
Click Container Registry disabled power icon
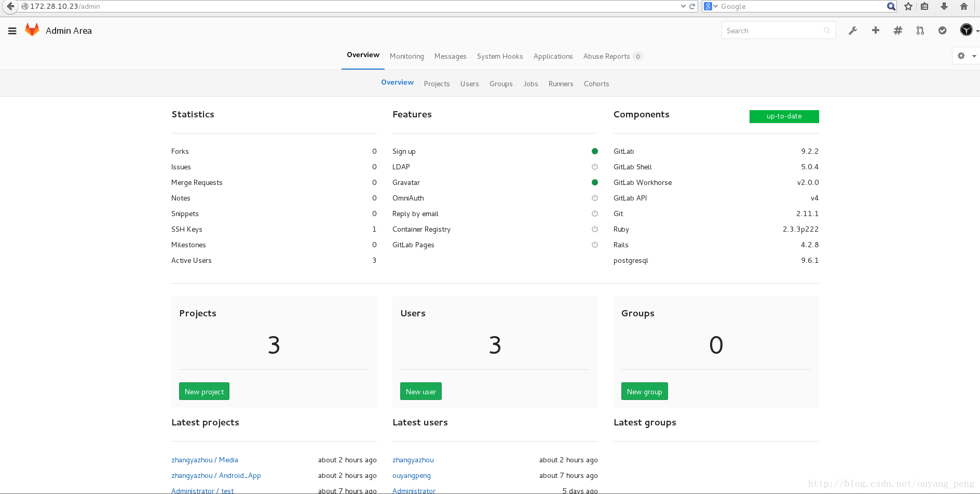tap(595, 229)
